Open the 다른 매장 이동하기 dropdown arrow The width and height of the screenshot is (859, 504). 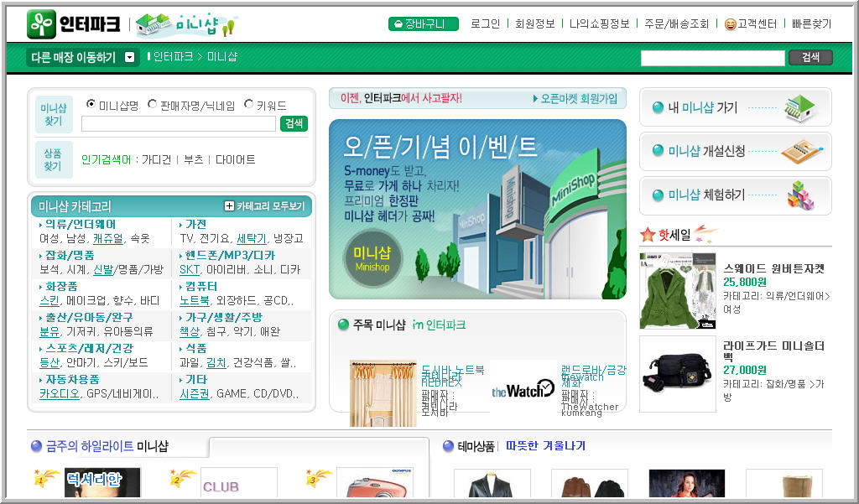tap(128, 57)
